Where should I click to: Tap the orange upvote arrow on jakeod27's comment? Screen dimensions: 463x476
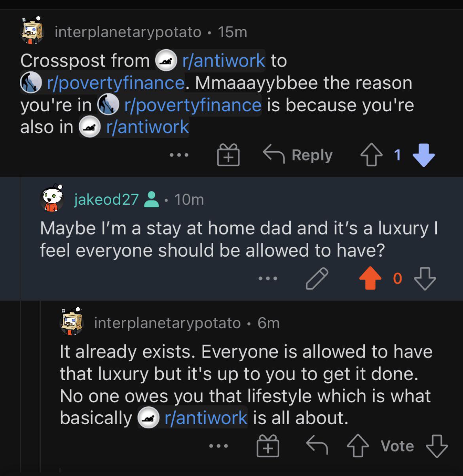[x=370, y=278]
